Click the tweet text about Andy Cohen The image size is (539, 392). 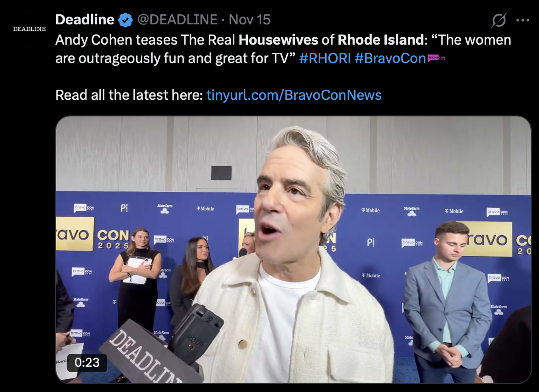(x=283, y=49)
